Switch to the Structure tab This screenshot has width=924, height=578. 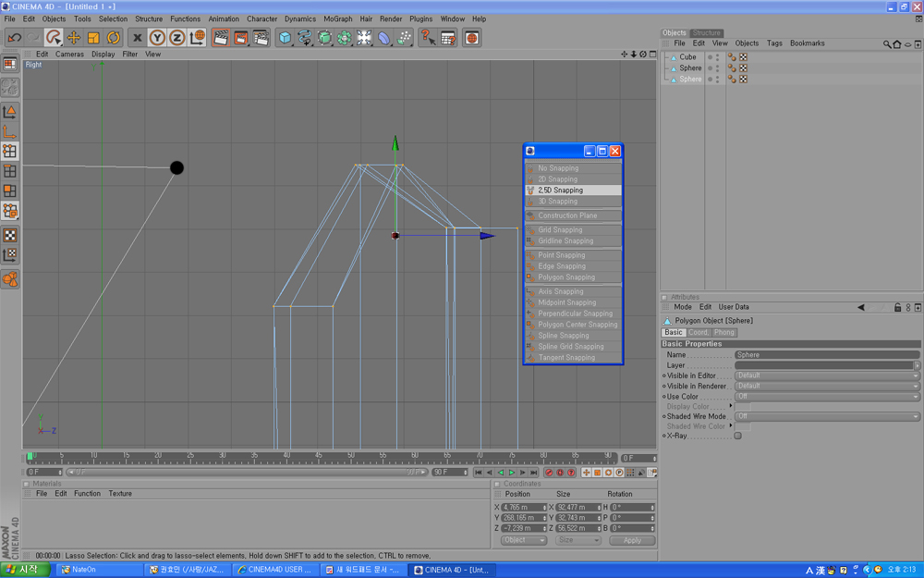point(706,33)
